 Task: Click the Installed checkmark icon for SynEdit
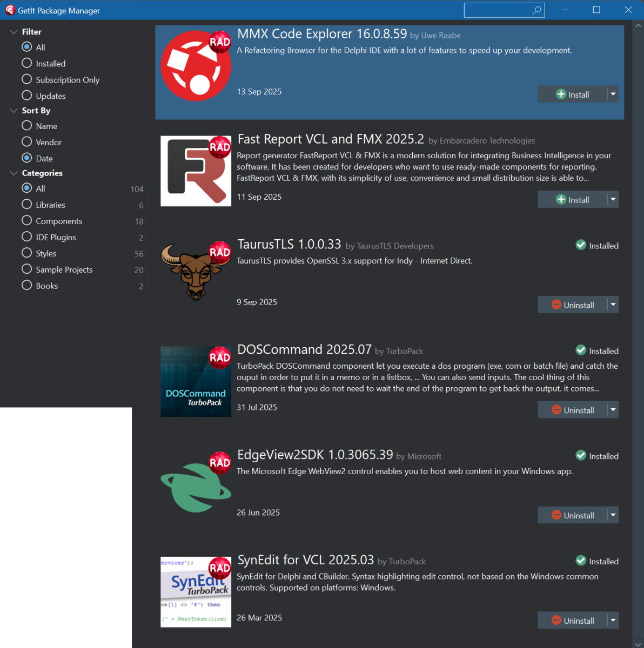point(581,561)
